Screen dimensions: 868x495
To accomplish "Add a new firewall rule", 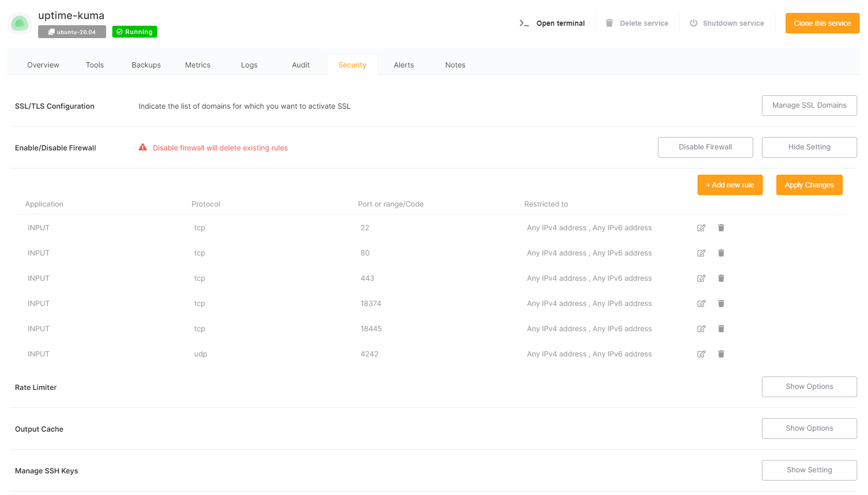I will (729, 185).
